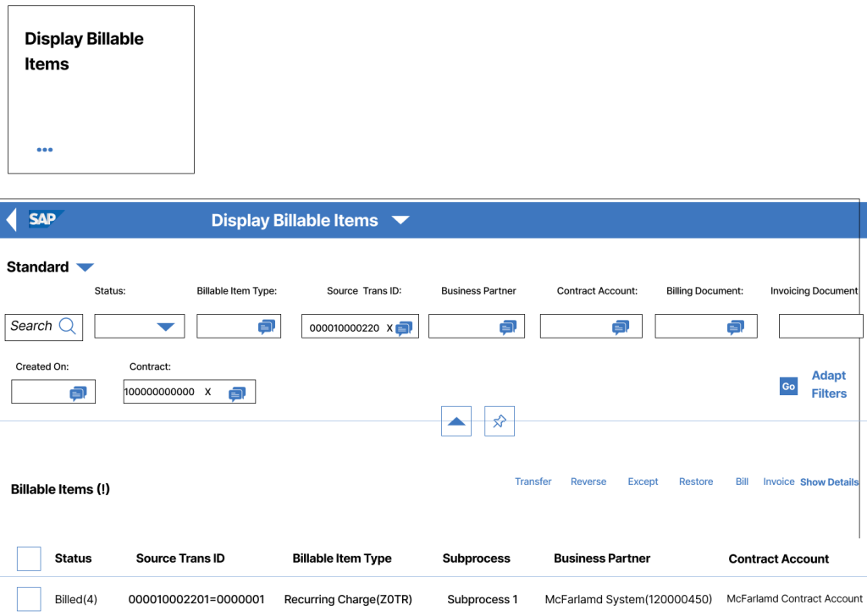The image size is (867, 616).
Task: Open the Standard variant dropdown
Action: [85, 267]
